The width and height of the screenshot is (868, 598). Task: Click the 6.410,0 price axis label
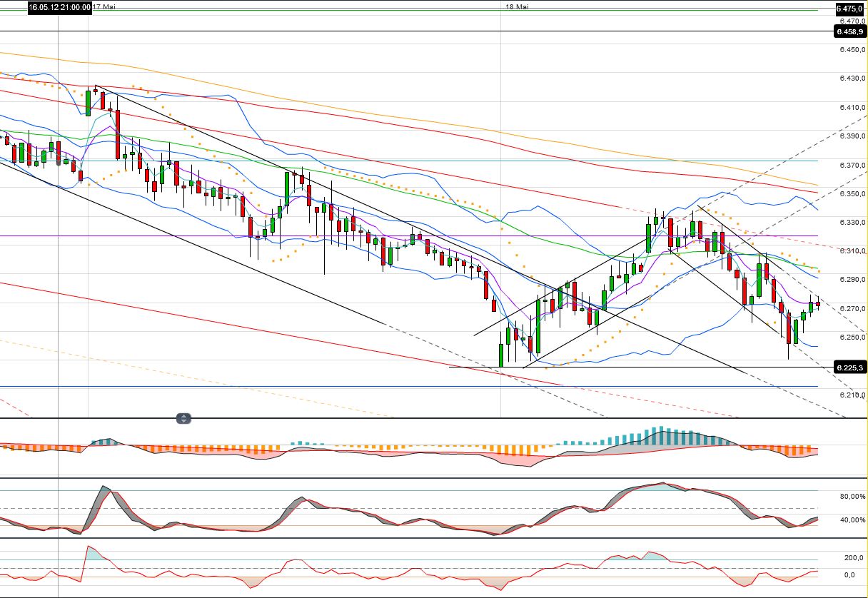tap(852, 107)
